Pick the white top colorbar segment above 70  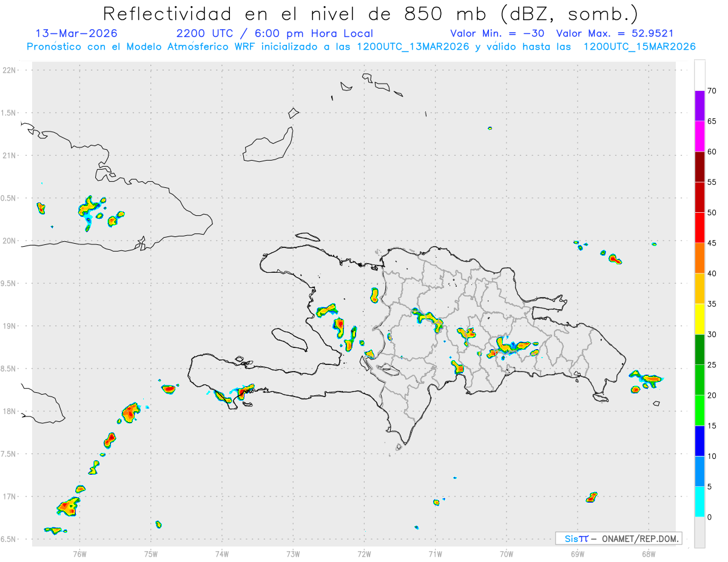(x=699, y=75)
